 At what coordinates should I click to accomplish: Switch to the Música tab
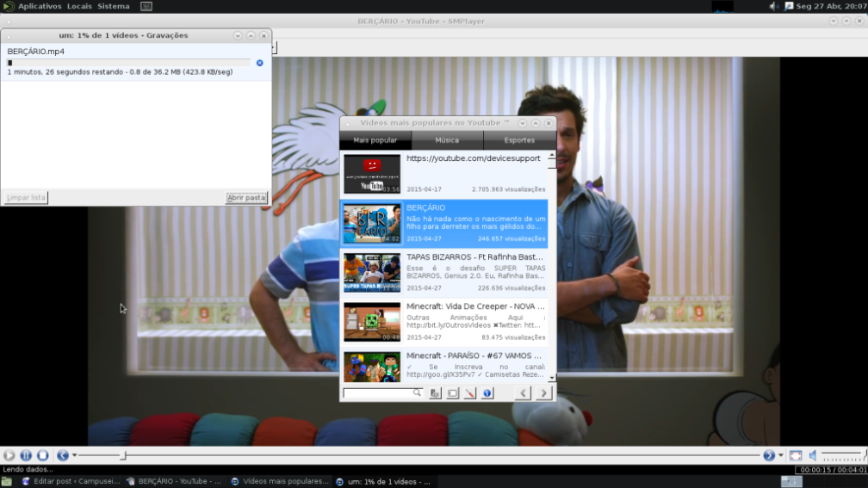[x=447, y=140]
